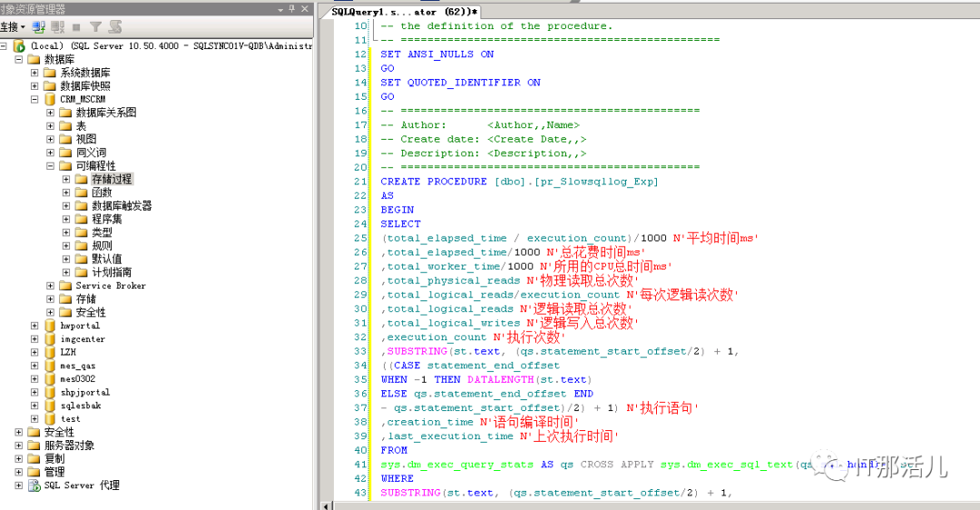
Task: Expand the 系统数据库 folder
Action: [34, 73]
